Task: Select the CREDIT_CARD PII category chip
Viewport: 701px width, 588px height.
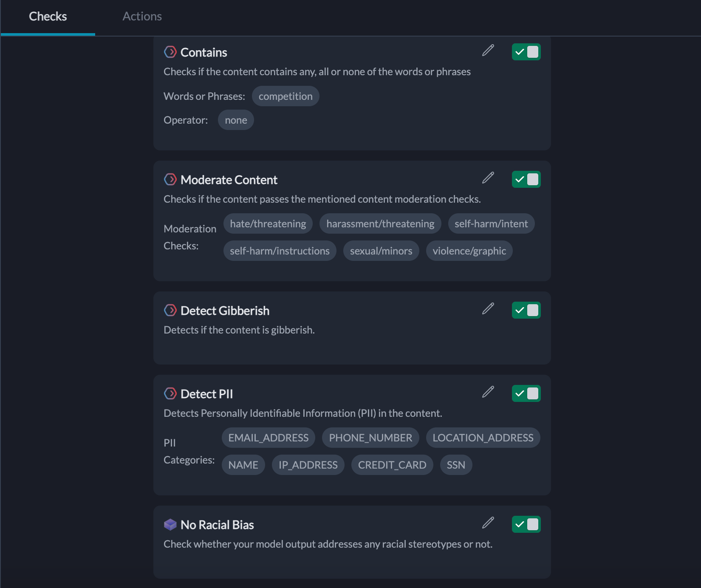Action: pyautogui.click(x=392, y=464)
